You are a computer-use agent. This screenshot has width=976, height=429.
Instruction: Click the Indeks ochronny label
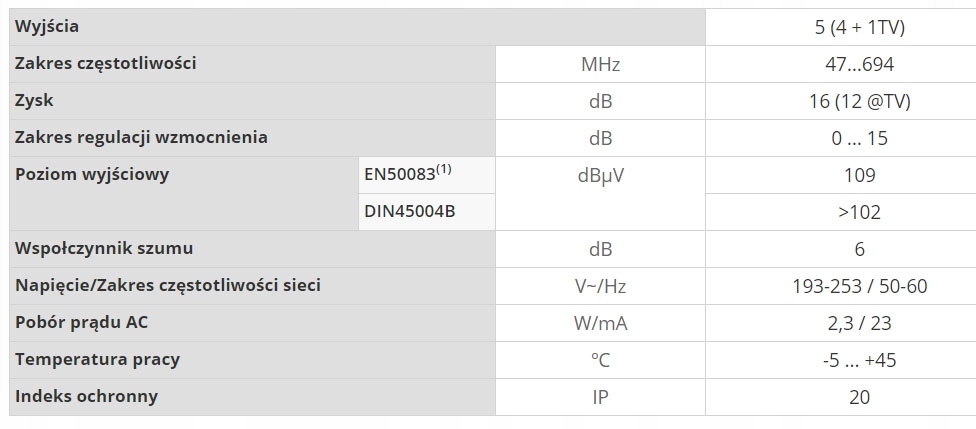(x=87, y=396)
